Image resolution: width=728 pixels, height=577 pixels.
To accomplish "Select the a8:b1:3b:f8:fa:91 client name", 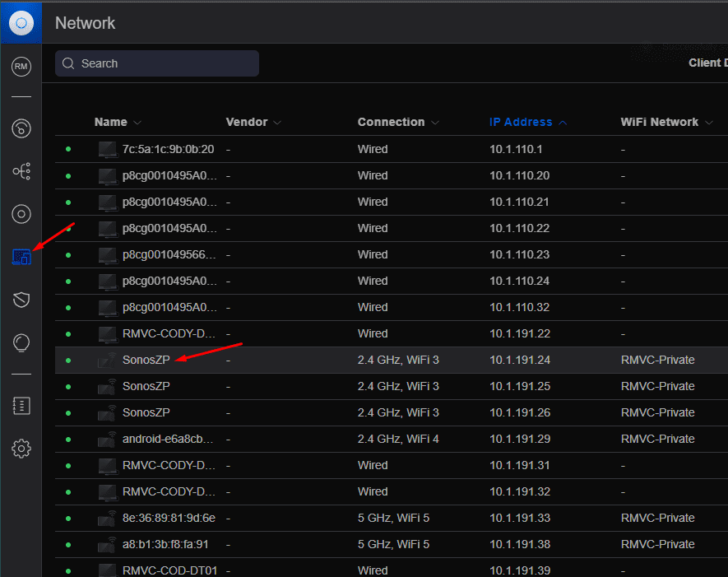I will pos(165,544).
